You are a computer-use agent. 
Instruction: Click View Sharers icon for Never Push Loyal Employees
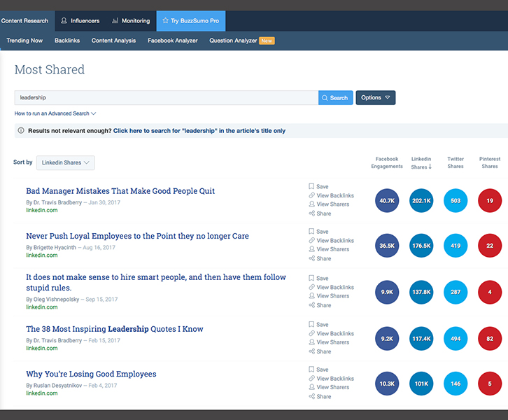coord(311,249)
